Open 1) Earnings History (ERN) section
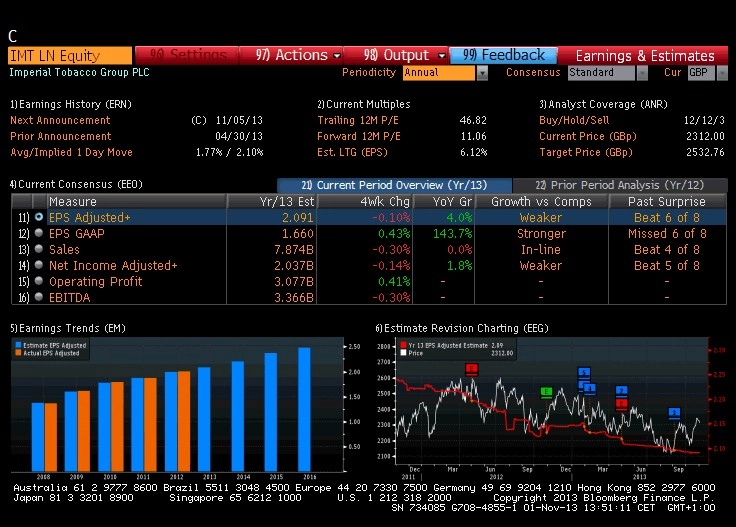 (x=71, y=104)
